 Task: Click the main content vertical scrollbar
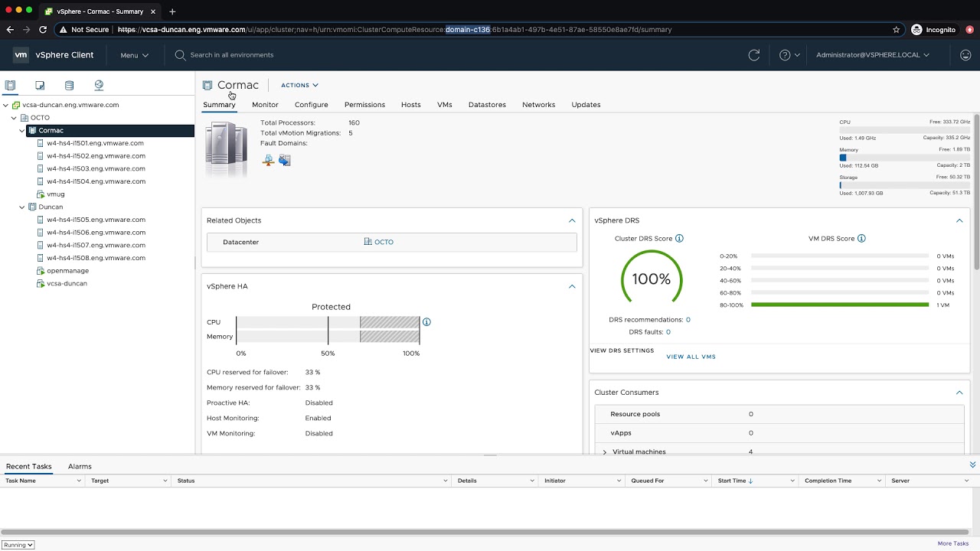click(976, 191)
